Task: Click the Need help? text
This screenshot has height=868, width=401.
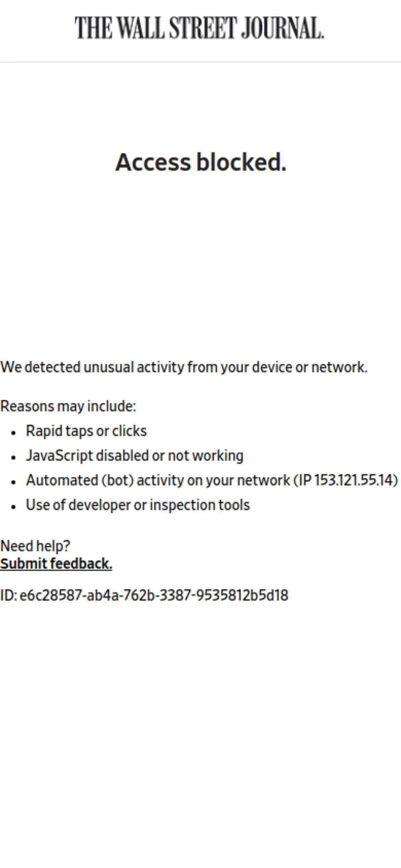Action: coord(35,546)
